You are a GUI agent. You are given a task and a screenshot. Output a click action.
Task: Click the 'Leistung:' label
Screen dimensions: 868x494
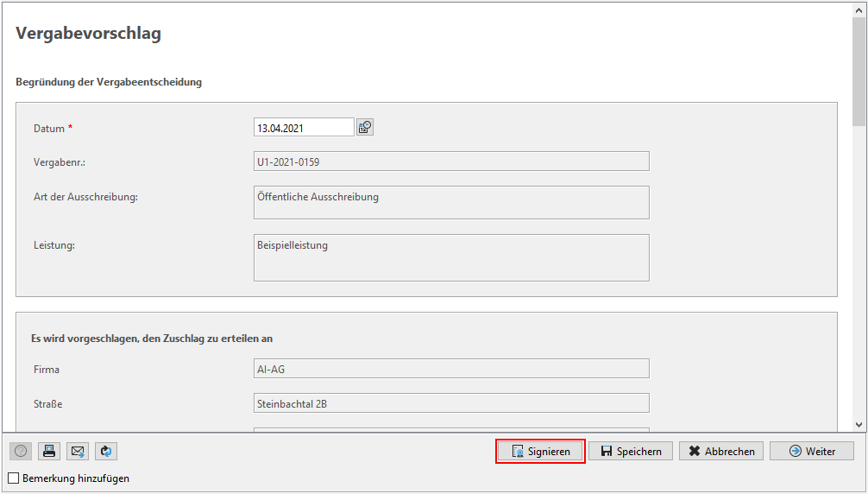(x=54, y=245)
